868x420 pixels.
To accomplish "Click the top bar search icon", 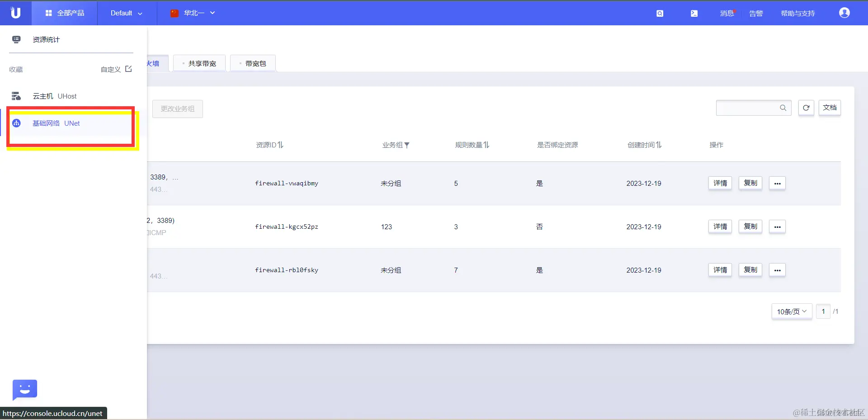I will [660, 14].
